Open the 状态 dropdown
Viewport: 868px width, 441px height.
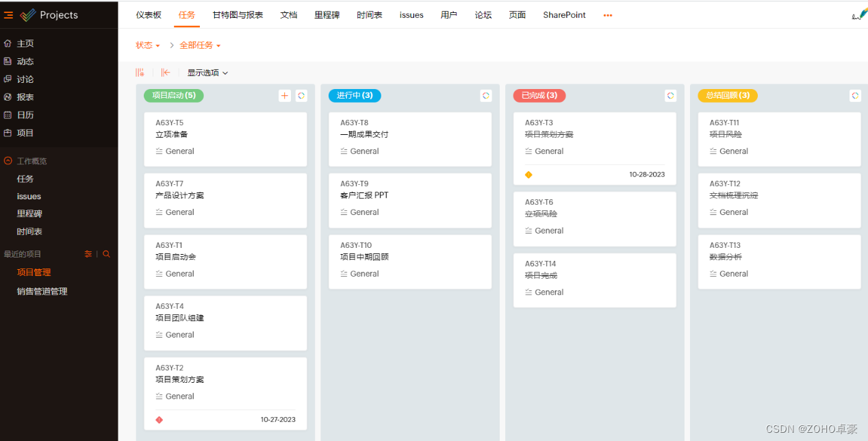pos(148,45)
